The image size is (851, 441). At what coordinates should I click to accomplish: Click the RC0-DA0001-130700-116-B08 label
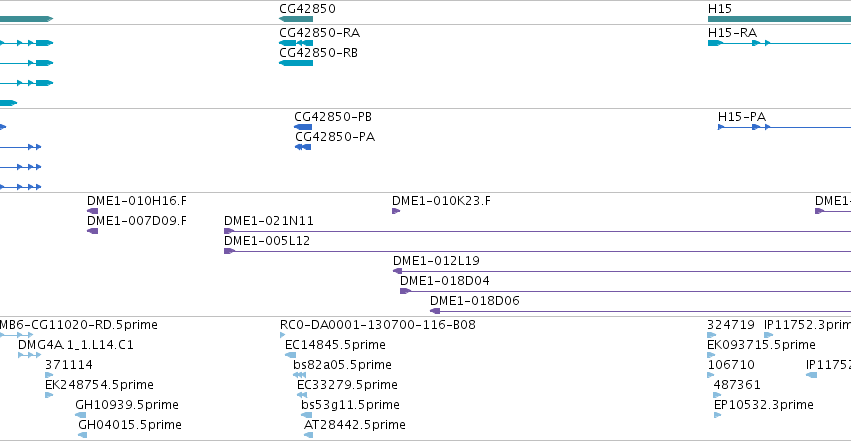378,325
